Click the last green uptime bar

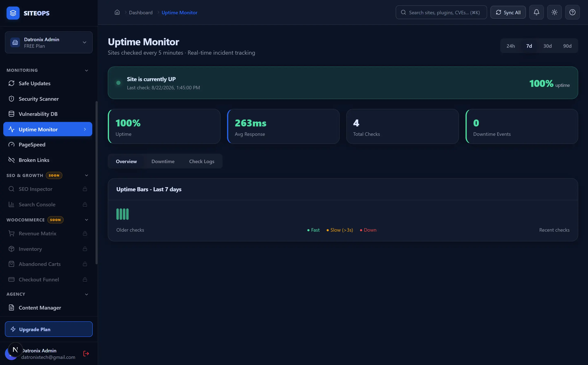(127, 214)
